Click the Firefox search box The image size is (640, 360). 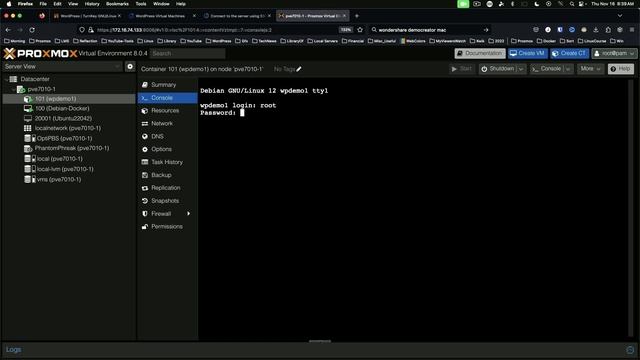click(x=429, y=30)
